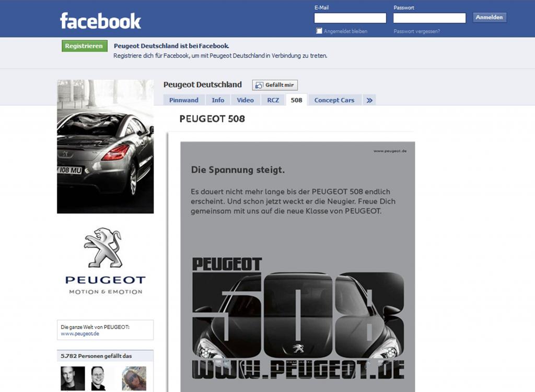Click Peugeot Deutschland ist bei Facebook text

(171, 46)
